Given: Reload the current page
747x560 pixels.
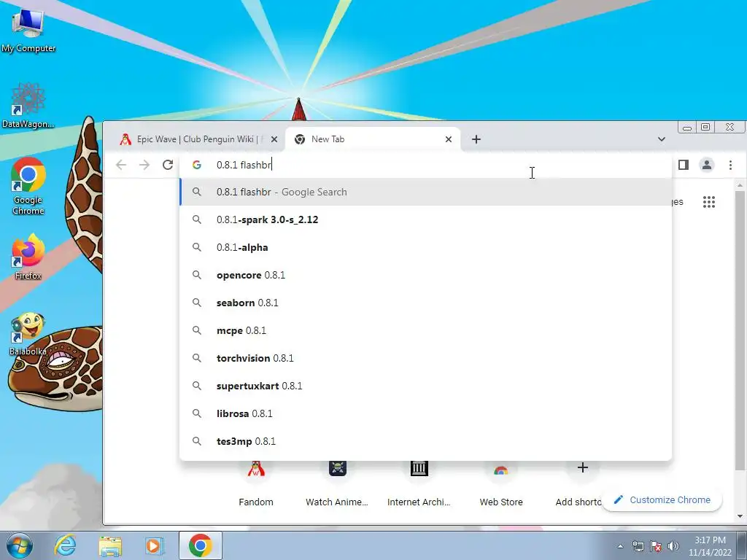Looking at the screenshot, I should click(x=167, y=165).
